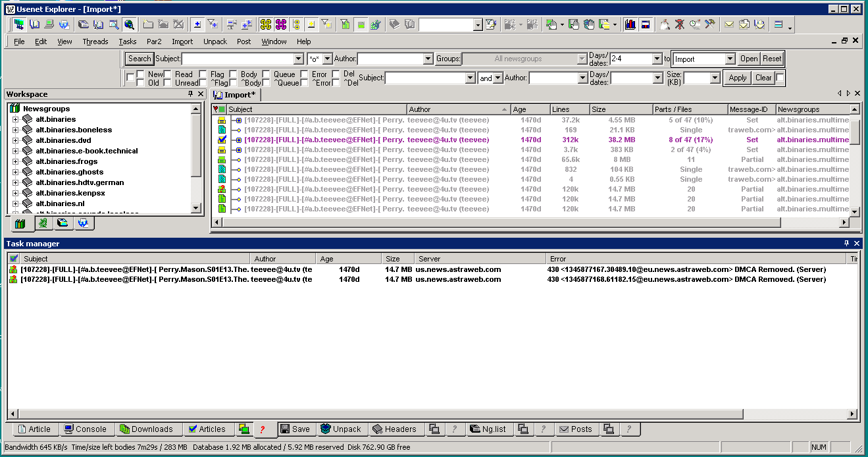Open the Console panel icon
The image size is (868, 457).
coord(87,429)
